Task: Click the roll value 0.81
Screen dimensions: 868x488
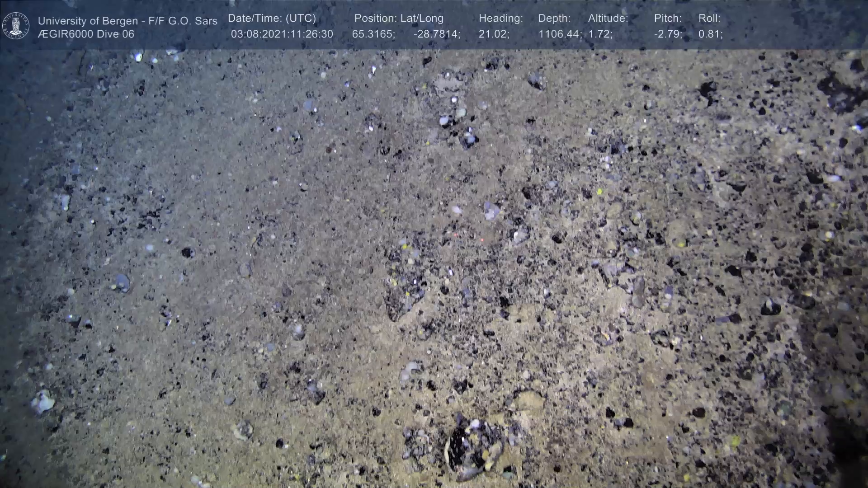Action: point(710,34)
